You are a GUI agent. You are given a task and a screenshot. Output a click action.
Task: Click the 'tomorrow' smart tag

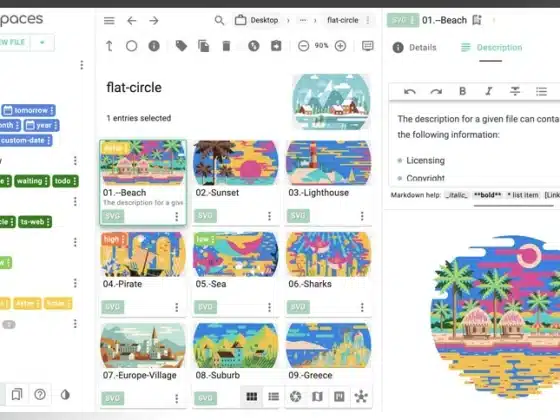tap(28, 110)
